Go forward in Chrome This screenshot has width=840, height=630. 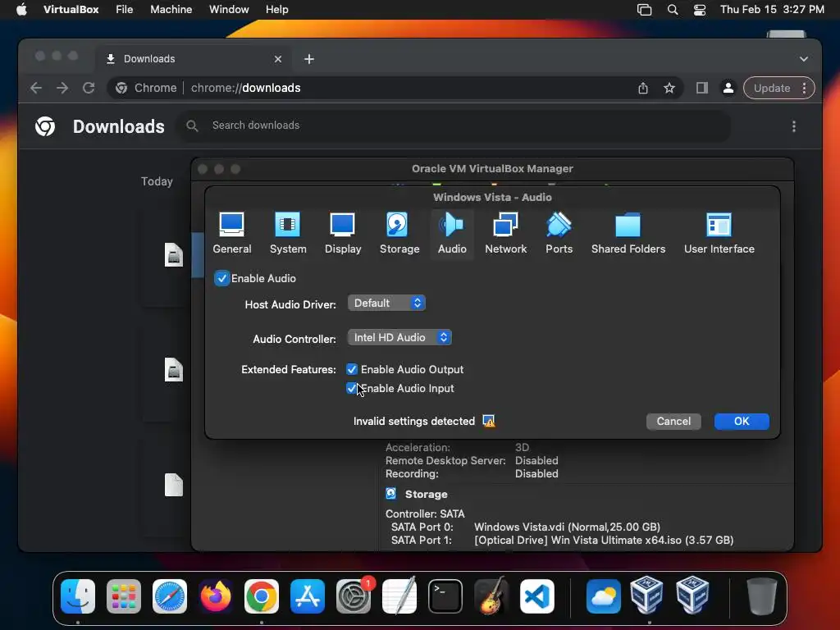coord(62,88)
